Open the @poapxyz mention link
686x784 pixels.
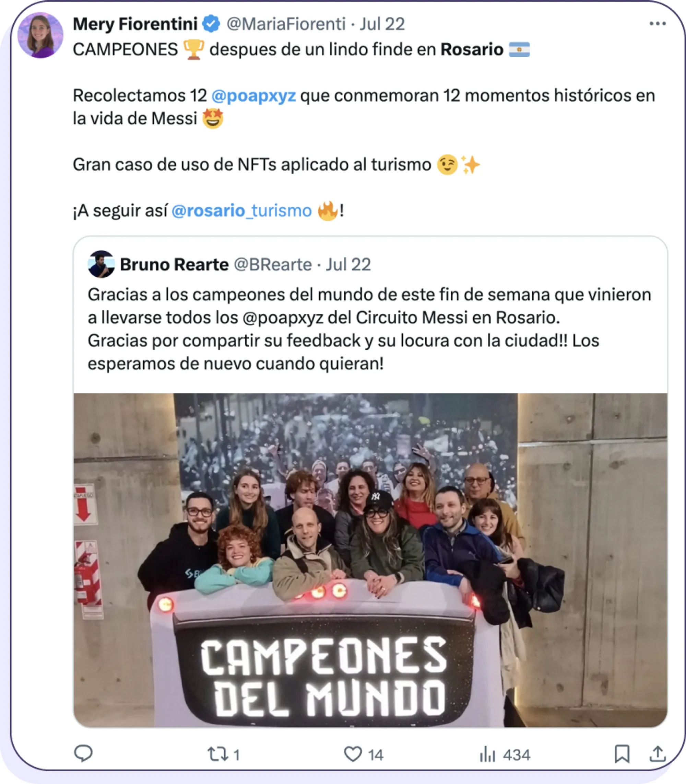click(254, 95)
